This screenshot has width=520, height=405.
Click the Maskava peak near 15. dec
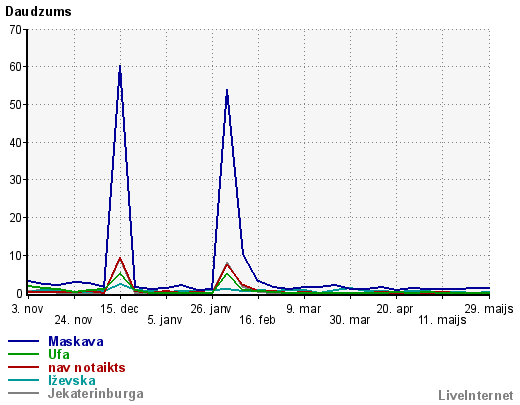pyautogui.click(x=120, y=67)
